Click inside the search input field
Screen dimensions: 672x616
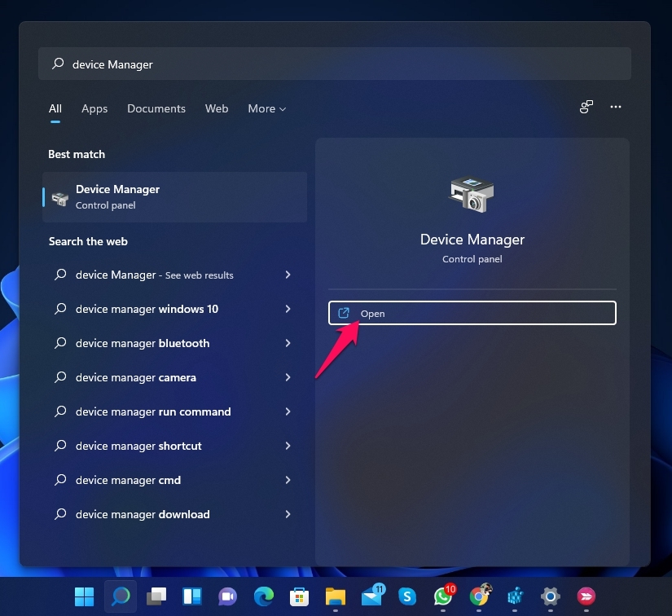coord(244,64)
